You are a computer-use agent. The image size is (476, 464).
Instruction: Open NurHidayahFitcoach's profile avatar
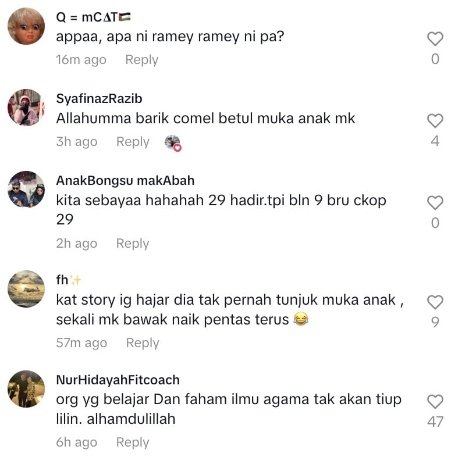point(26,388)
